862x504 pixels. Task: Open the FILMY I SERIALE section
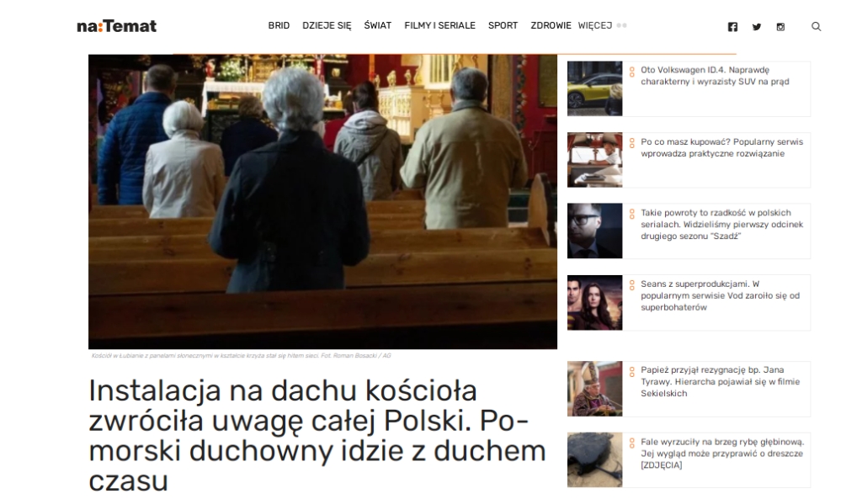439,25
